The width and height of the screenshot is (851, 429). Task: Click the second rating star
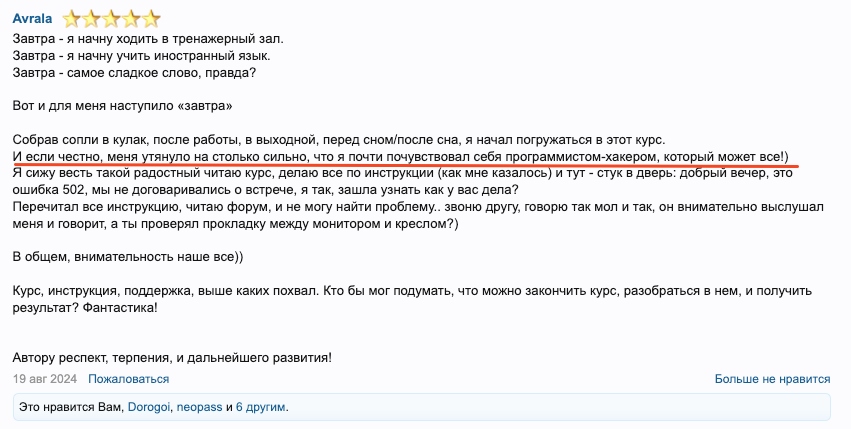91,20
